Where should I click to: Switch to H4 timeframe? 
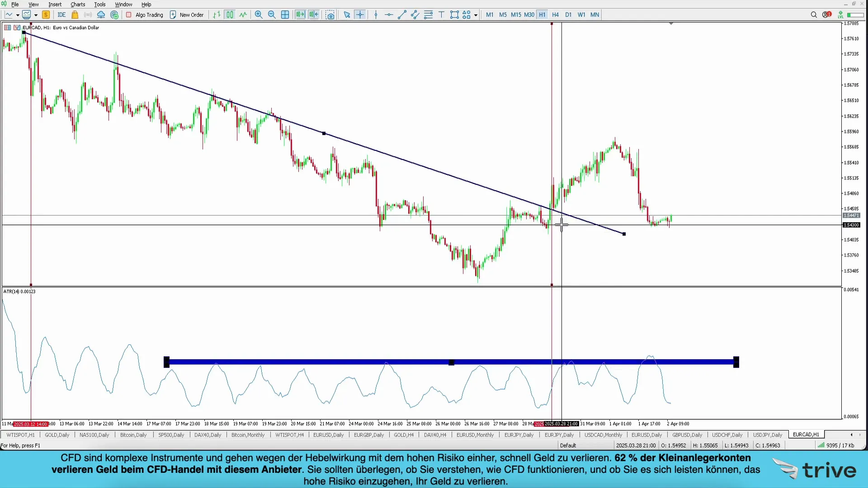pos(555,14)
